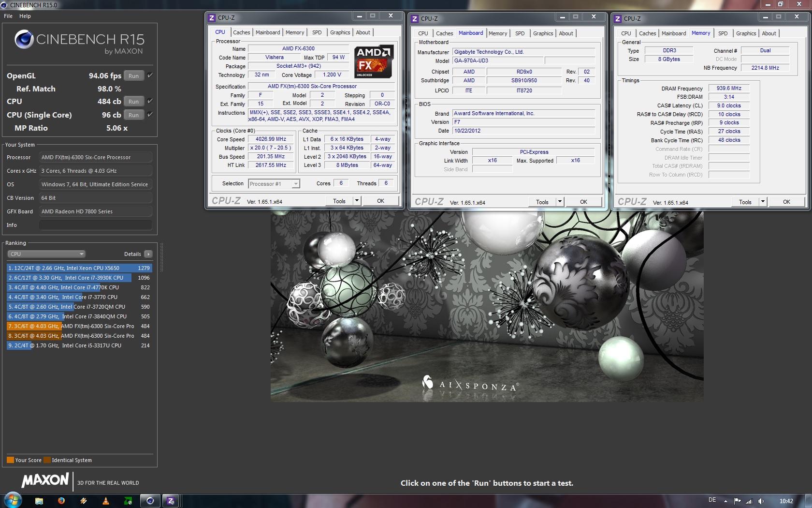Screen dimensions: 812x508
Task: Open SPD tab in the Mainboard window
Action: point(520,33)
